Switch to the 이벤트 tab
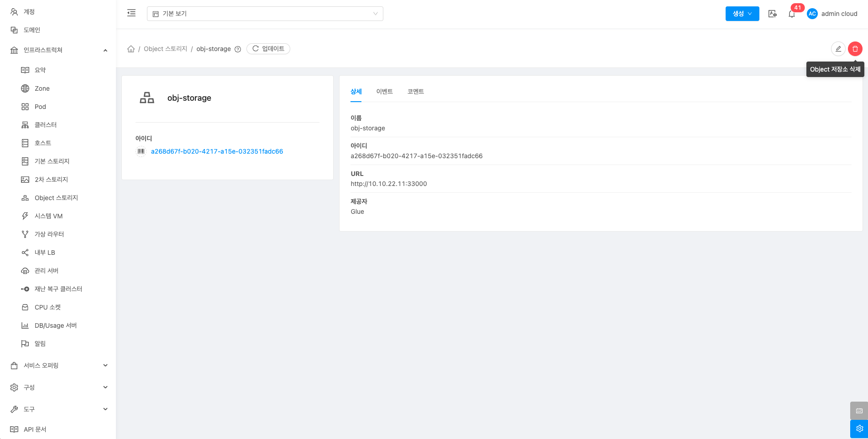868x439 pixels. tap(384, 92)
